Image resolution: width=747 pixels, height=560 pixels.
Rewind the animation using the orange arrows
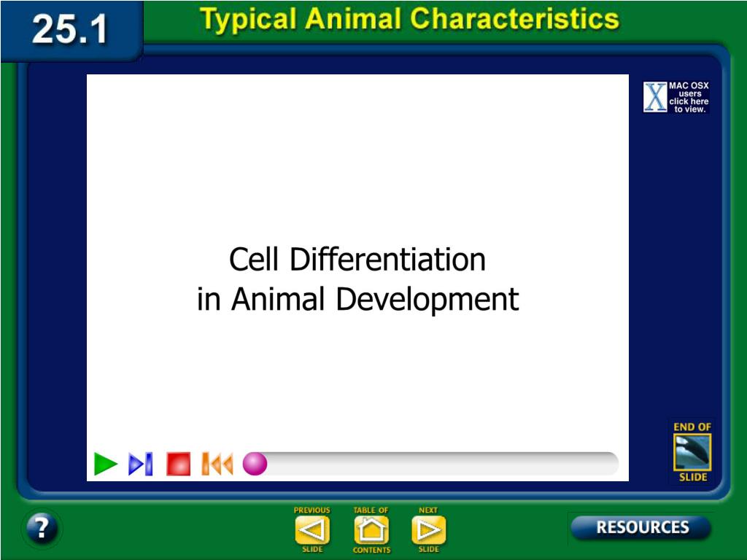[x=217, y=464]
